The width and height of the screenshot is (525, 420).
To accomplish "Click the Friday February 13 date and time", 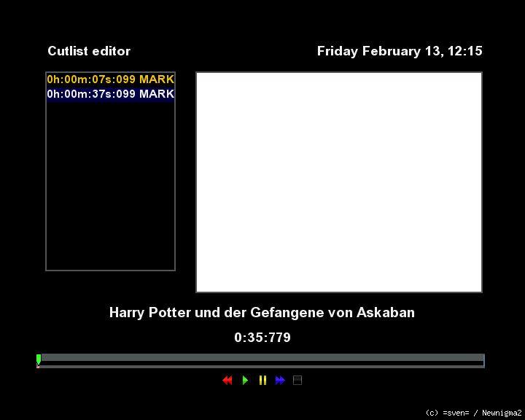I will [400, 51].
